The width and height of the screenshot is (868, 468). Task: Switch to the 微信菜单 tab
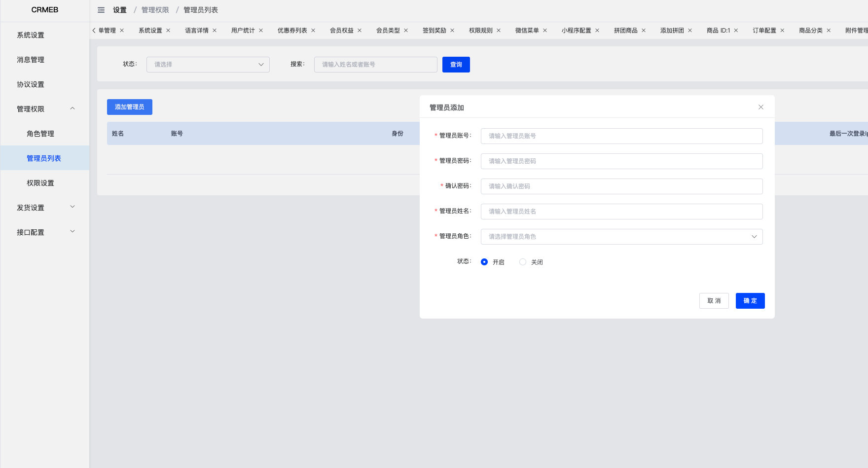point(527,31)
